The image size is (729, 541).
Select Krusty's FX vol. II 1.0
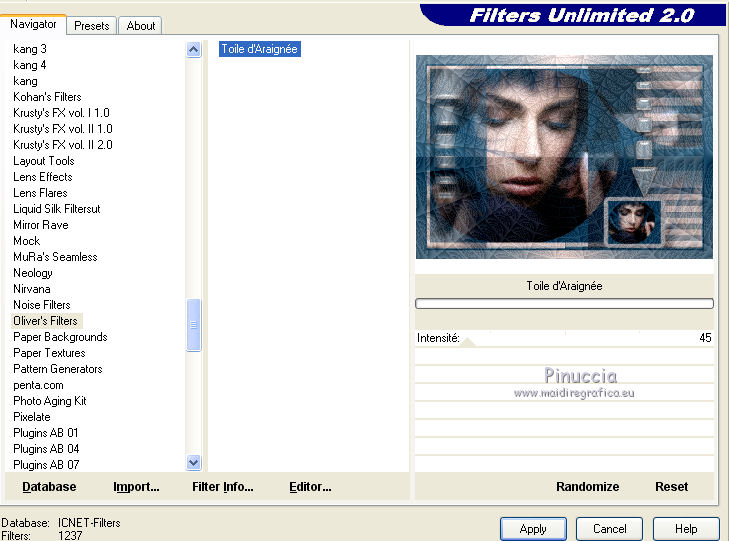[x=63, y=129]
